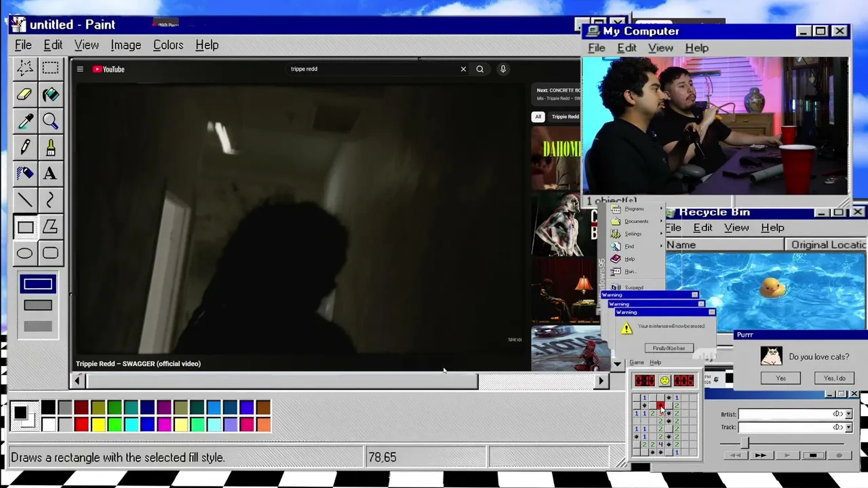Click Paint's horizontal scrollbar right arrow

pos(601,381)
